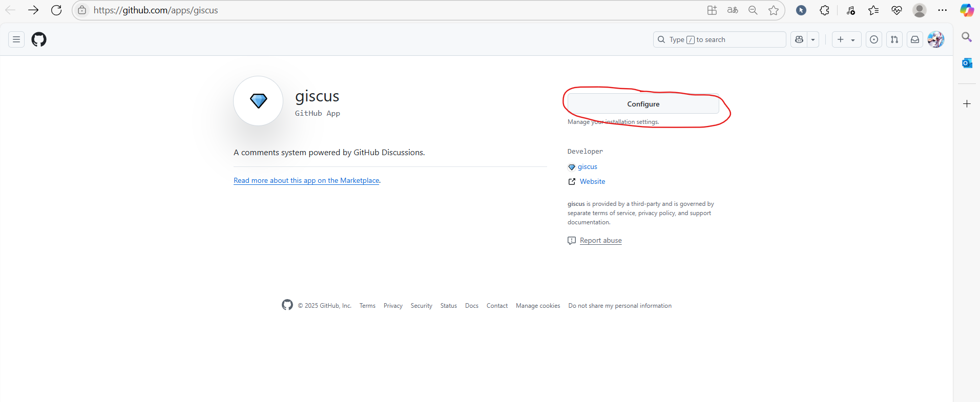
Task: Open browser essentials heart icon
Action: tap(896, 10)
